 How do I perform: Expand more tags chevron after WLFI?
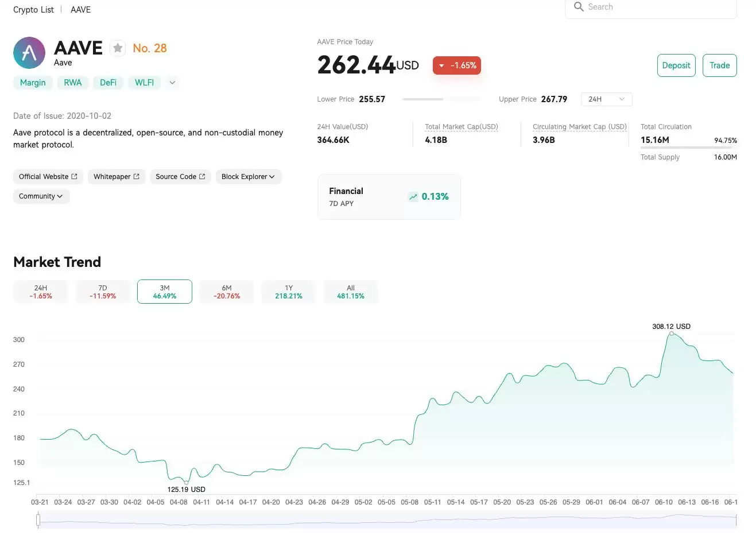172,83
